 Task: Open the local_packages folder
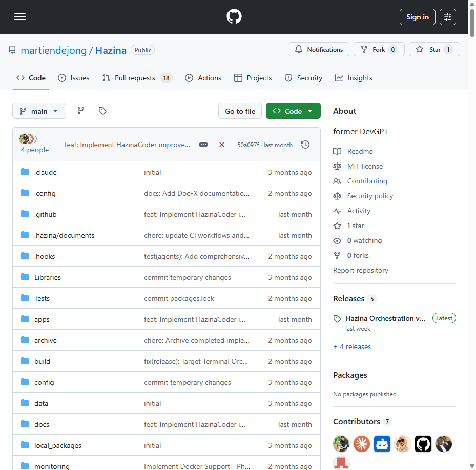click(58, 445)
